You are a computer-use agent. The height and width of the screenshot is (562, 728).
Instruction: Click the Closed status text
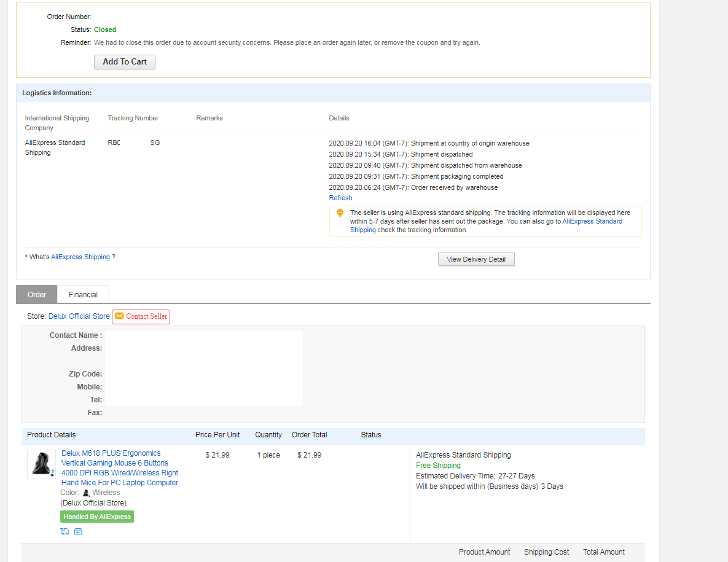point(105,29)
